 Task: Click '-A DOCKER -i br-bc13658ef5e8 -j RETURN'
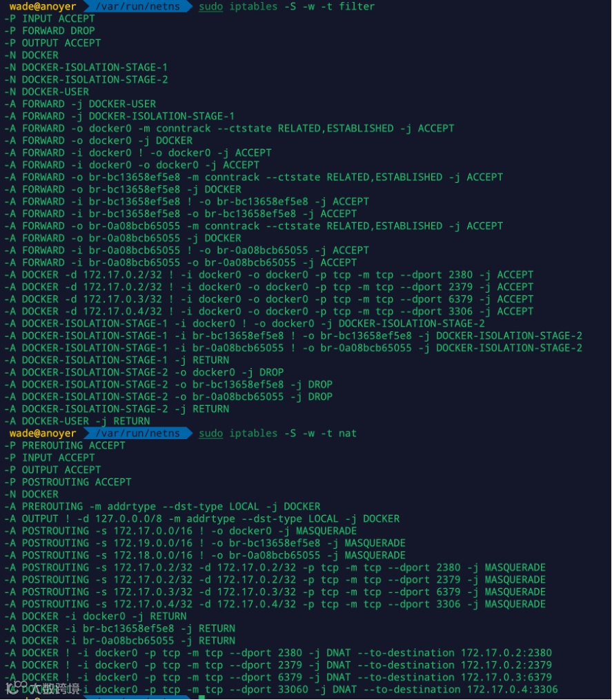coord(120,629)
